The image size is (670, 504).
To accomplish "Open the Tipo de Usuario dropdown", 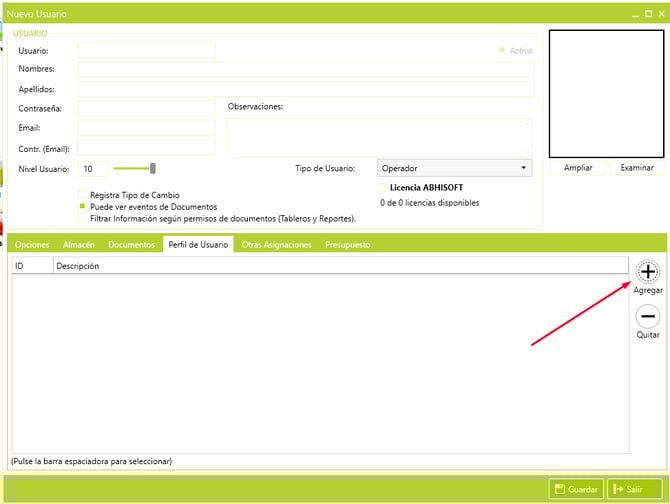I will coord(454,168).
